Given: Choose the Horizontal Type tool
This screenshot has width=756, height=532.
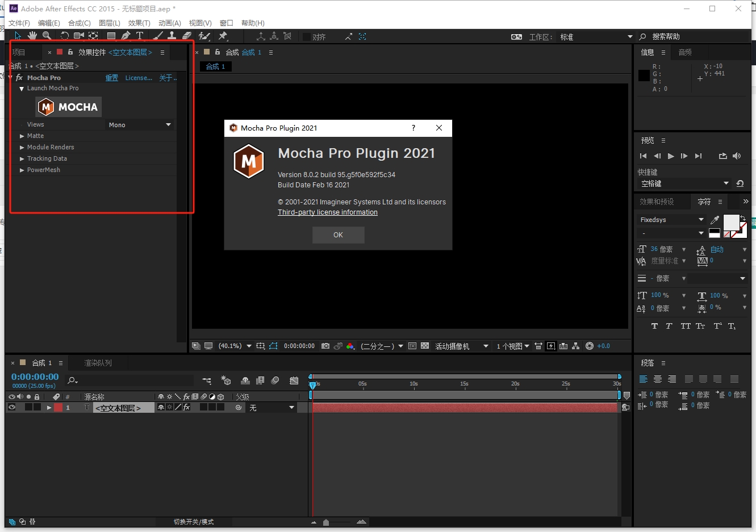Looking at the screenshot, I should [140, 35].
